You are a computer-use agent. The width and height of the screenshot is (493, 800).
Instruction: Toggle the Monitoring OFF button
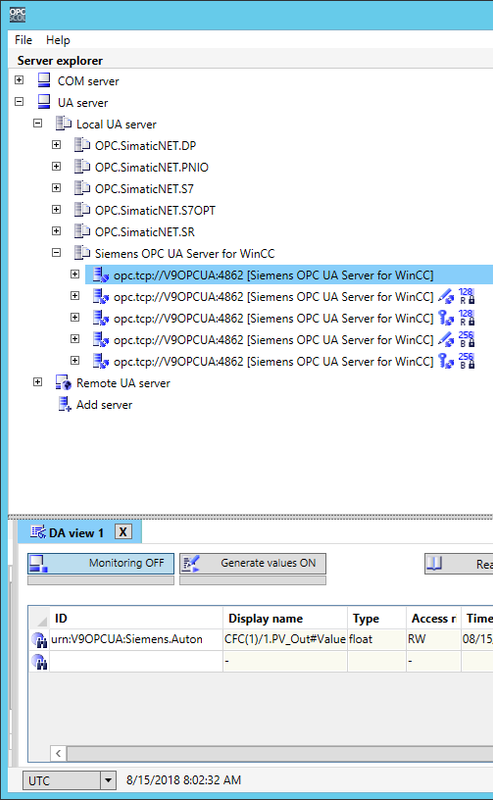101,563
